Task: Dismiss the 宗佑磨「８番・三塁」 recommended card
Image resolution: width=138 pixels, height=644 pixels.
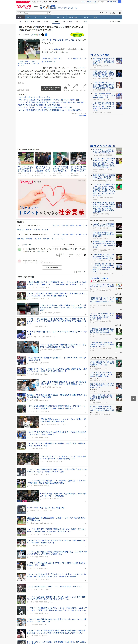Action: (x=68, y=175)
